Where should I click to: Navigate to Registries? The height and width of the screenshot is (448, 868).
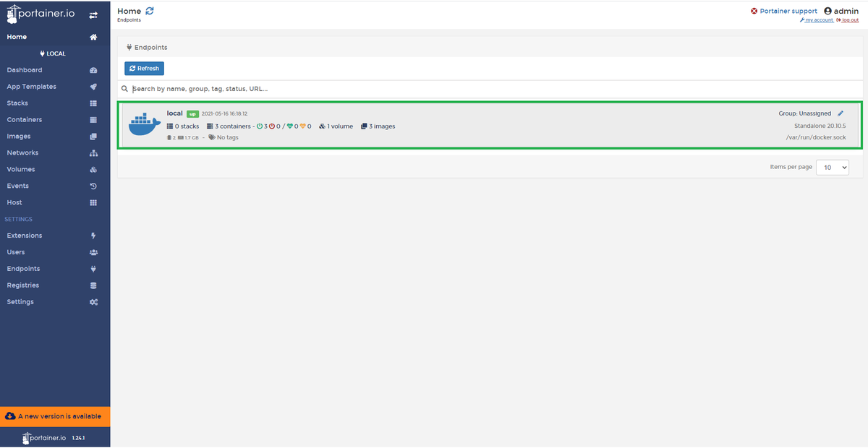point(55,286)
